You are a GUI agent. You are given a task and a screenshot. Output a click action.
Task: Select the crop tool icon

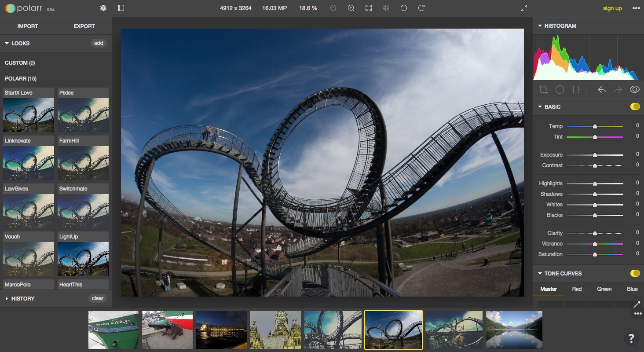(x=543, y=90)
